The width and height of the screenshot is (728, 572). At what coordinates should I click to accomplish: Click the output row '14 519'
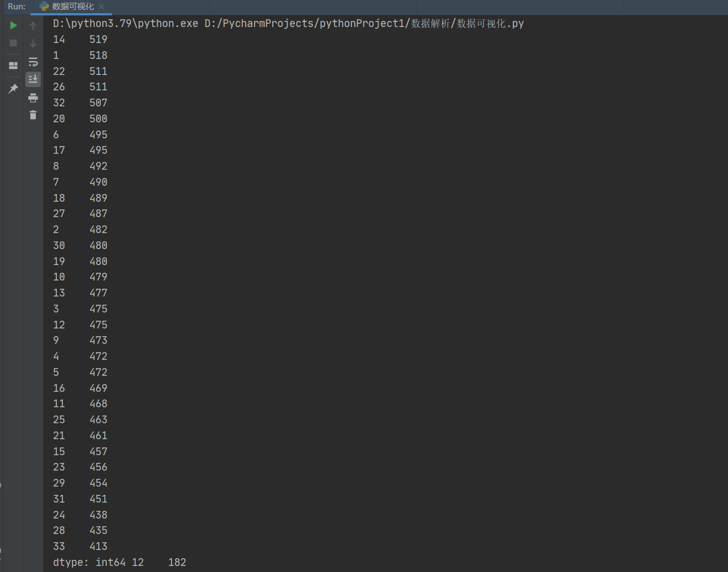[x=80, y=40]
